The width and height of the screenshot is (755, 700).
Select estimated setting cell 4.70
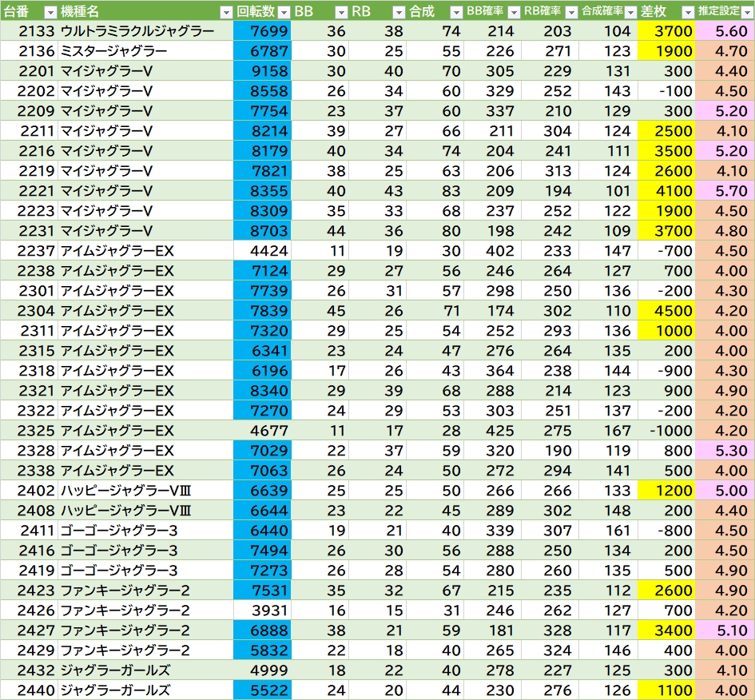point(725,51)
